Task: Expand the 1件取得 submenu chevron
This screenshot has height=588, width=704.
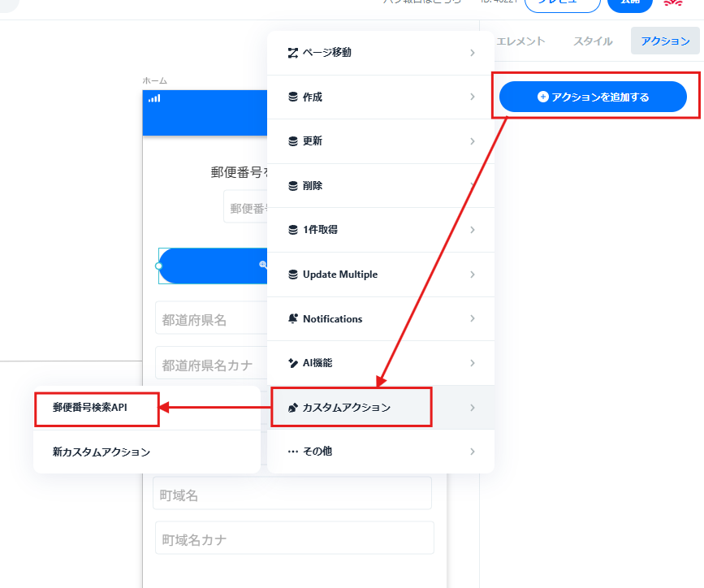Action: [473, 230]
